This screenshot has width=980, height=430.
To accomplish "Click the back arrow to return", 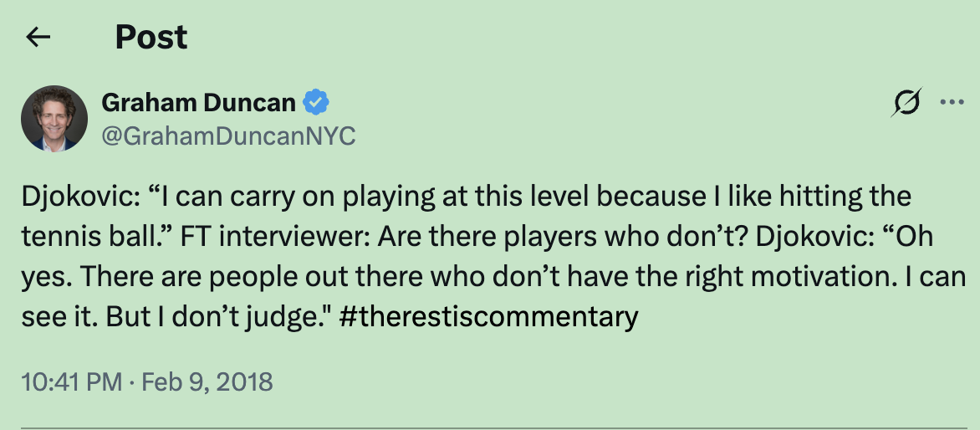I will point(38,37).
